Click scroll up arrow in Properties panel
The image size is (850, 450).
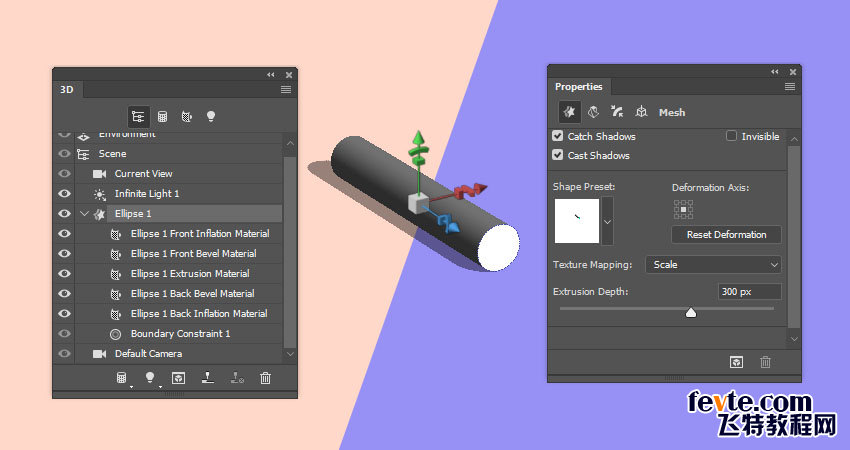point(794,139)
